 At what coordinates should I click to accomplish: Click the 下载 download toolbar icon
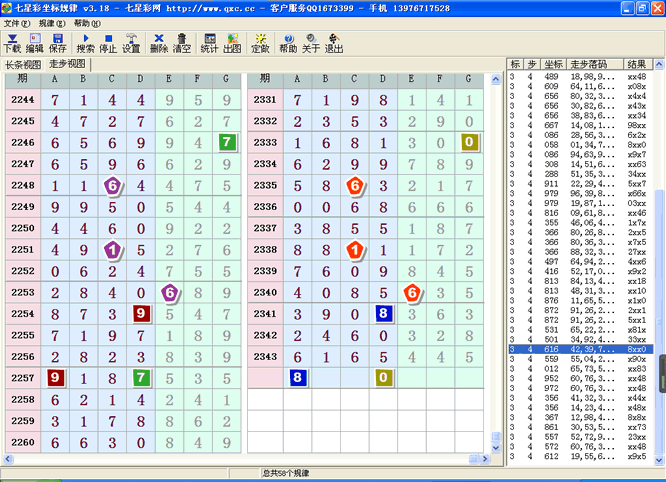pyautogui.click(x=12, y=43)
